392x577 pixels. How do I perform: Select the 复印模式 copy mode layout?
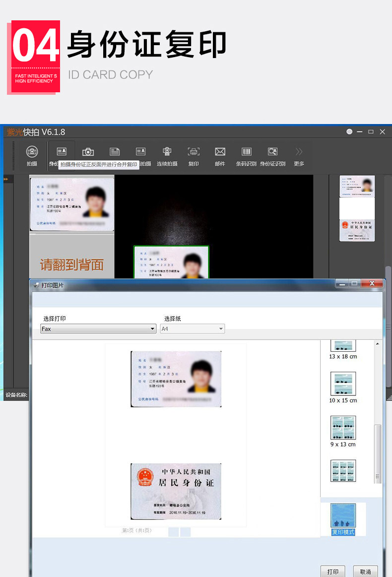(343, 519)
